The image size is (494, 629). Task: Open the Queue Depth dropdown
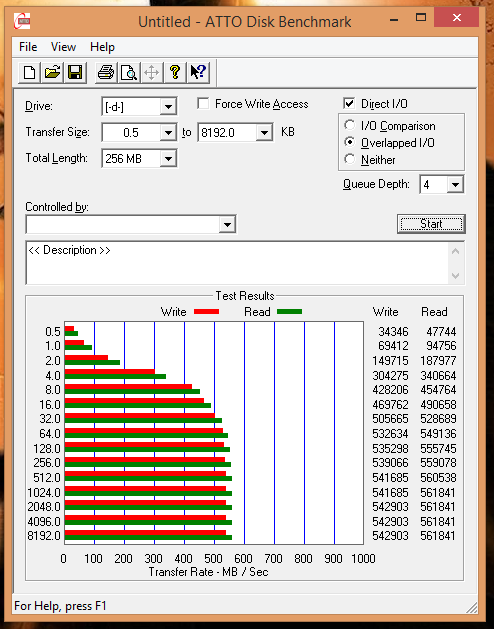pyautogui.click(x=455, y=185)
